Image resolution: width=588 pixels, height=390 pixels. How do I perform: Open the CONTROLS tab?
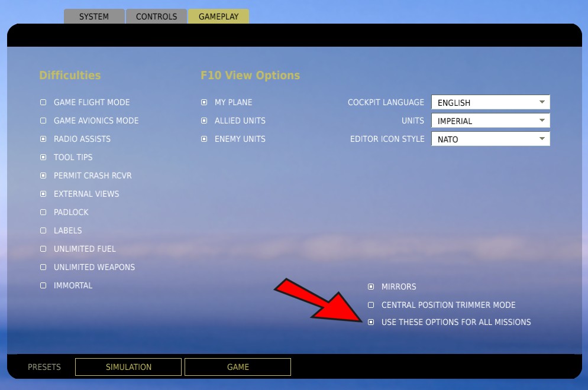(156, 17)
